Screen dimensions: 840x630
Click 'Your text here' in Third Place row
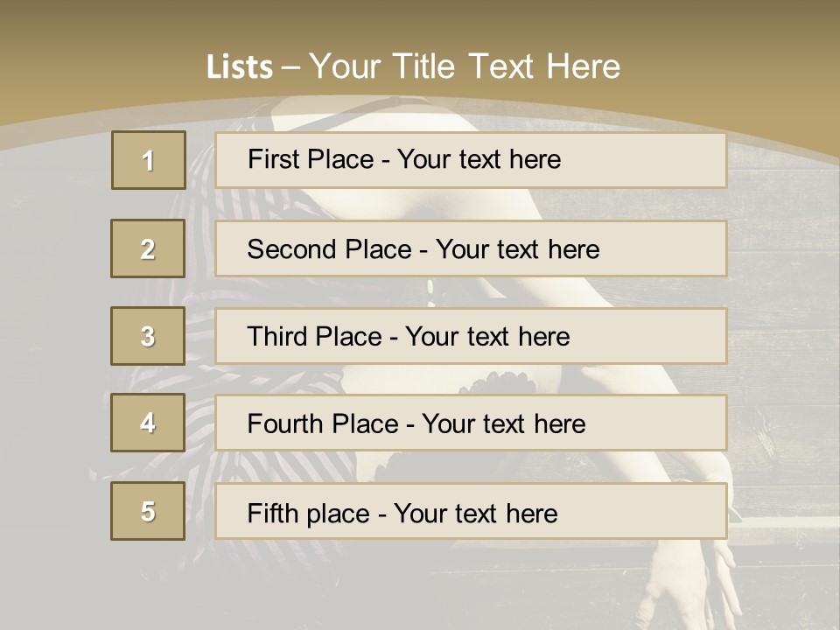coord(487,336)
